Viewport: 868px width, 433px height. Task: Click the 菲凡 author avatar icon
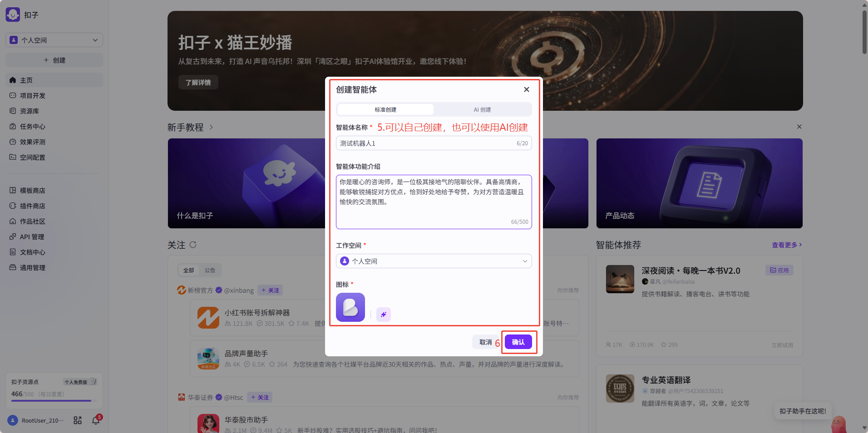point(645,281)
